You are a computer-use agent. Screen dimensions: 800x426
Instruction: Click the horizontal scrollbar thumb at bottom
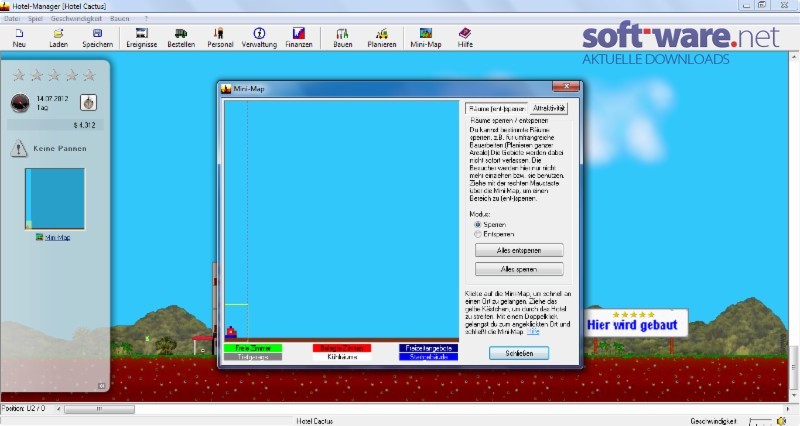[x=99, y=409]
